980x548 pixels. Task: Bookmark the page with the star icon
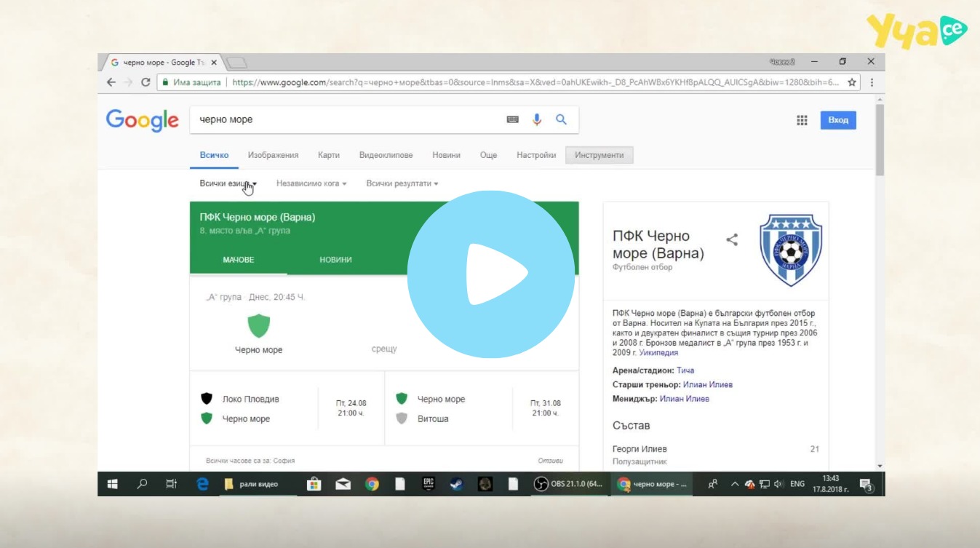point(852,82)
